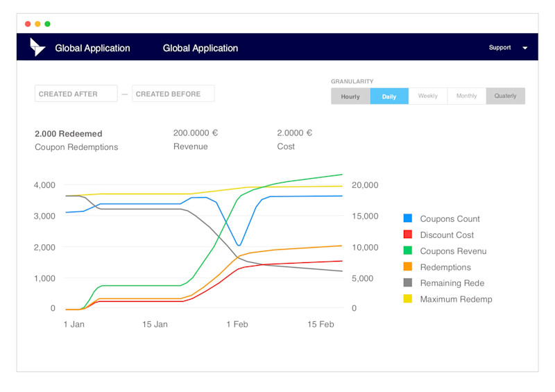555x392 pixels.
Task: Click the Coupons Revenu legend label
Action: click(x=453, y=251)
